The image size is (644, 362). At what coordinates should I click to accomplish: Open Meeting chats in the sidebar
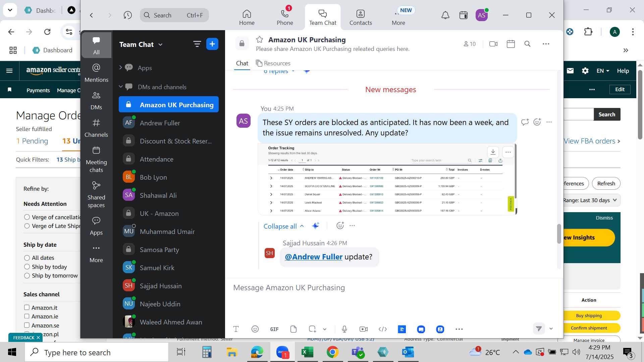pyautogui.click(x=96, y=160)
